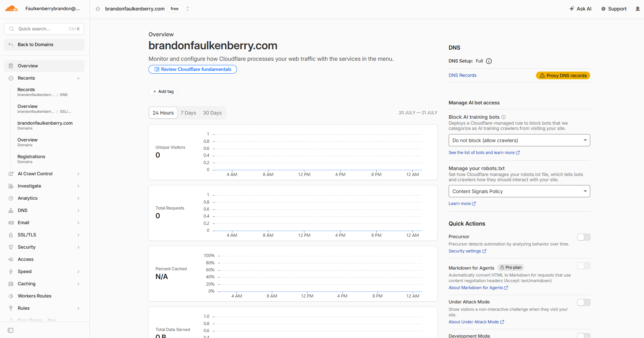Star brandonfaulkenberry.com as favorite
The width and height of the screenshot is (644, 338).
click(x=98, y=9)
